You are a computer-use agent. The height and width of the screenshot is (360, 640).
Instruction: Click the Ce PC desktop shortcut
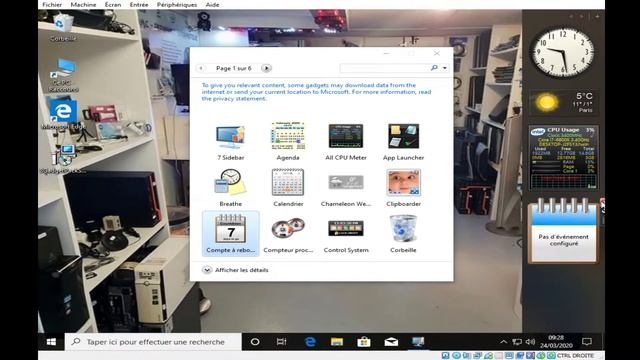tap(64, 76)
